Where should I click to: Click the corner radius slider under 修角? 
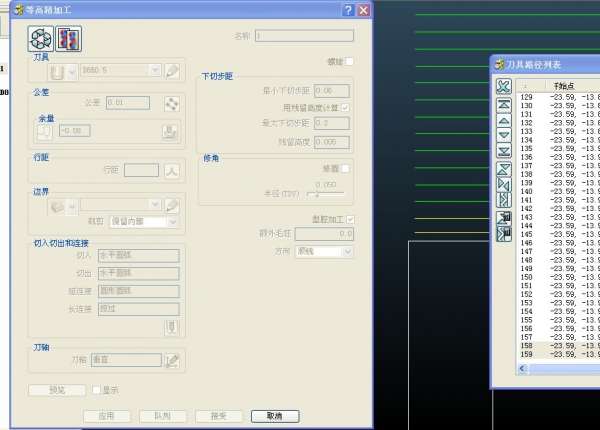(x=325, y=194)
